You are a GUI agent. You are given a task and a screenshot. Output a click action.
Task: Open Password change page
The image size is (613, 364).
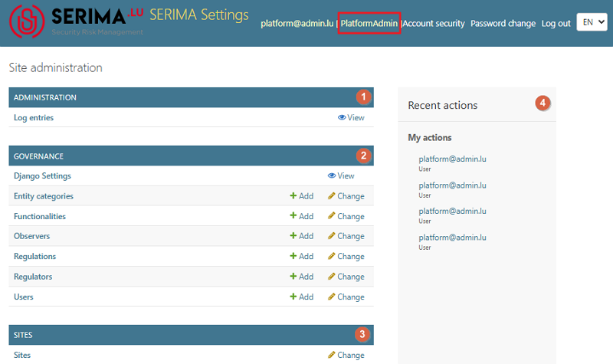click(503, 24)
